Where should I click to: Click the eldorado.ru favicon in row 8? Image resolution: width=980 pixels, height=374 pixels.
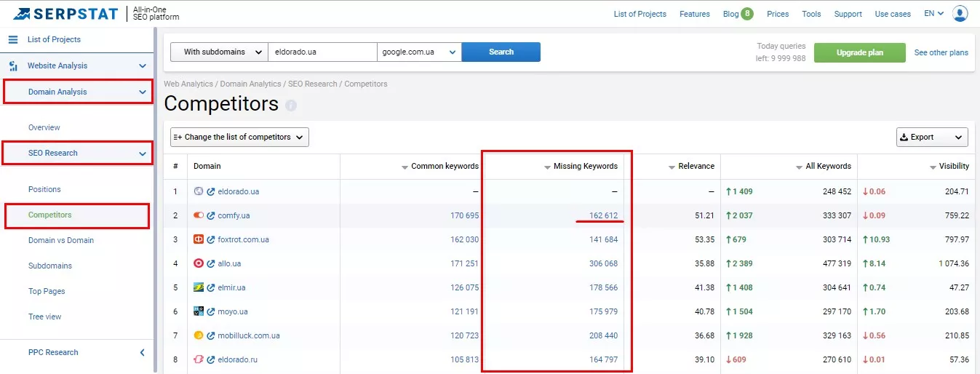coord(199,359)
